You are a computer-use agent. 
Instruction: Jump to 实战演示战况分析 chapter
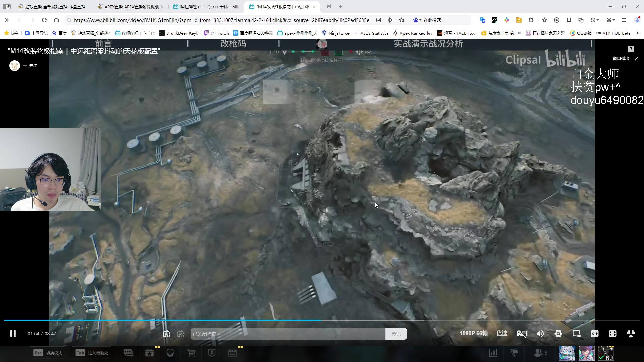coord(428,44)
